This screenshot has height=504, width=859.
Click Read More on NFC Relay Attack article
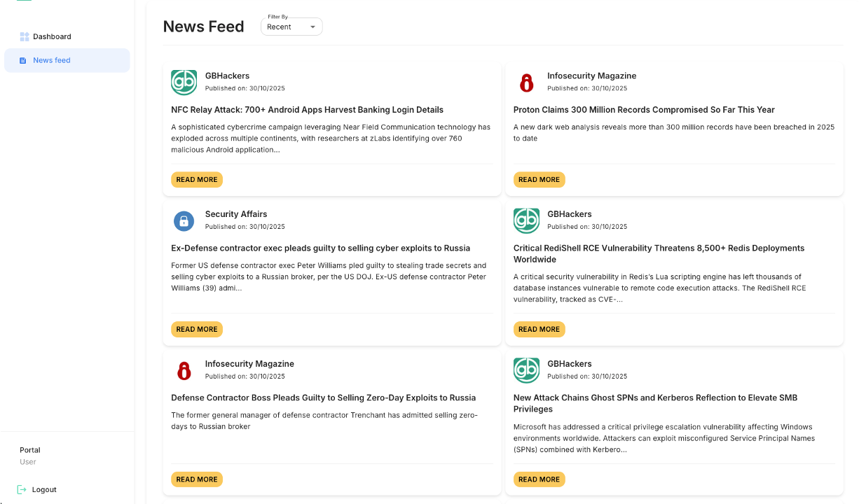click(197, 180)
